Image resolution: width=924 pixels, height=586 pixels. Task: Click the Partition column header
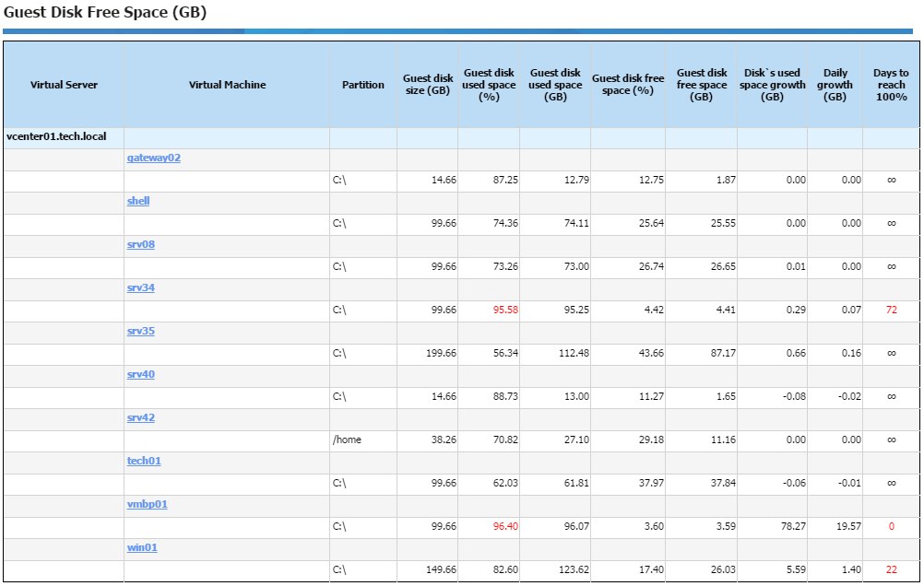coord(363,85)
